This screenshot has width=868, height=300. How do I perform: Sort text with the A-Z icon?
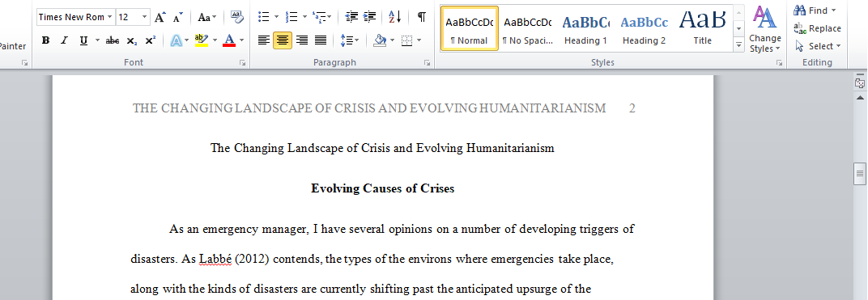point(395,17)
